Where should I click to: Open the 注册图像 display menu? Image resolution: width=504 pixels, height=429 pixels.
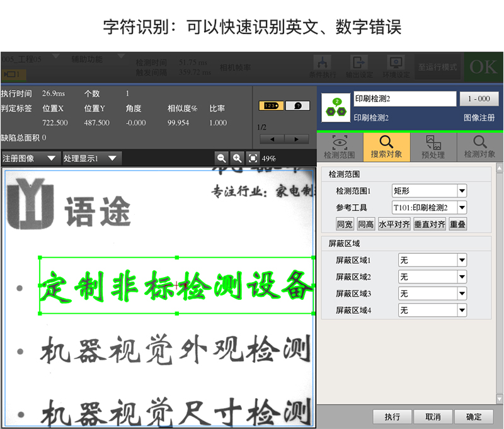(x=28, y=158)
